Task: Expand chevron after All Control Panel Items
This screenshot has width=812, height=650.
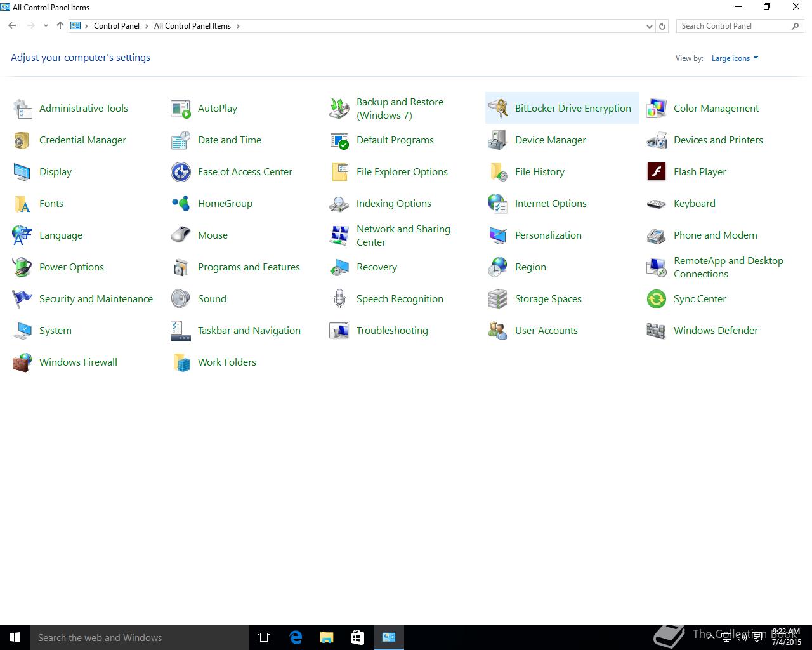Action: (x=238, y=26)
